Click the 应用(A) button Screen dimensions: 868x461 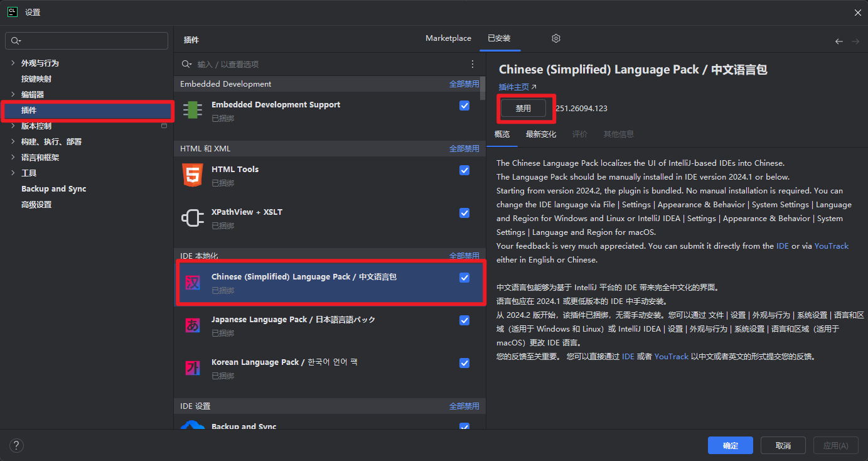(836, 445)
